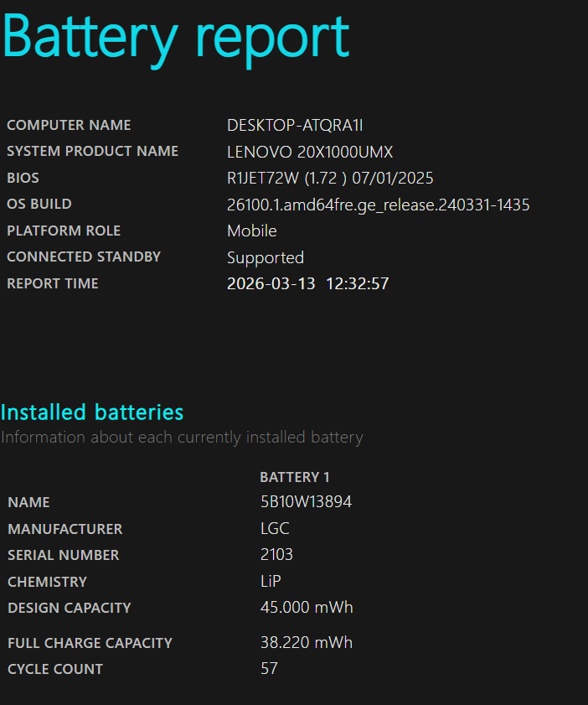This screenshot has height=705, width=588.
Task: Click the SYSTEM PRODUCT NAME label
Action: click(x=92, y=152)
